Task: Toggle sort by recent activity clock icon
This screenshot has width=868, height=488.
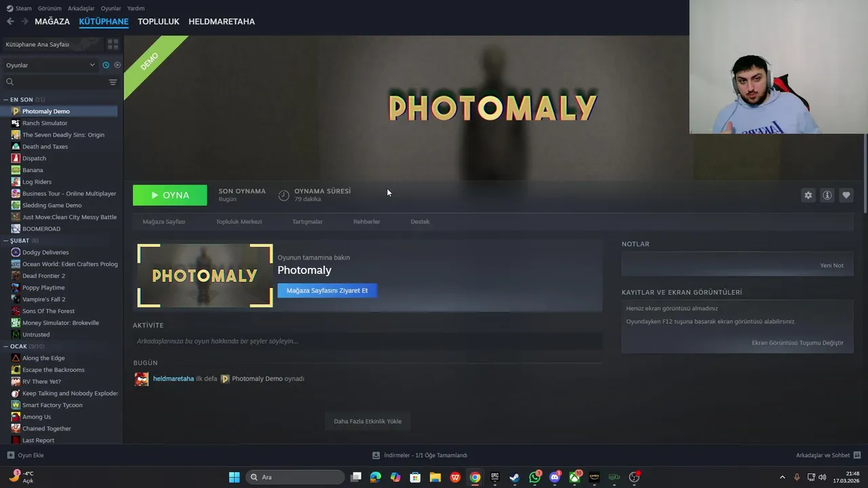Action: point(106,65)
